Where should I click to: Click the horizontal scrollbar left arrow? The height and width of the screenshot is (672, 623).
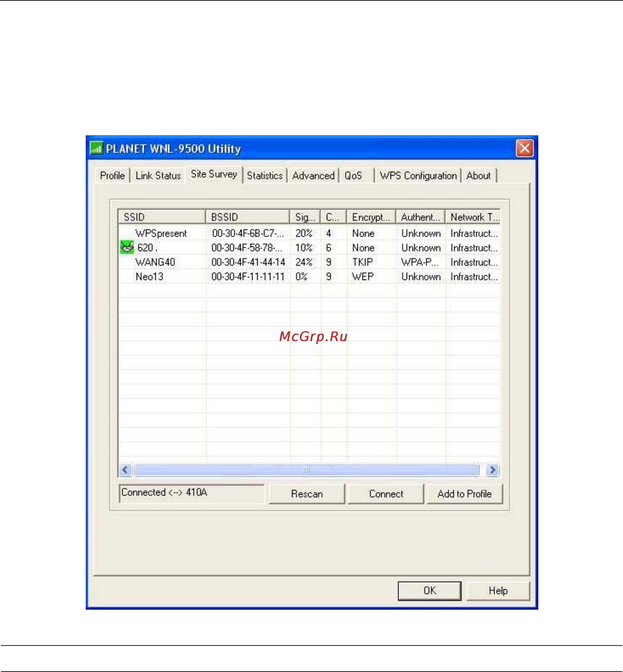125,470
